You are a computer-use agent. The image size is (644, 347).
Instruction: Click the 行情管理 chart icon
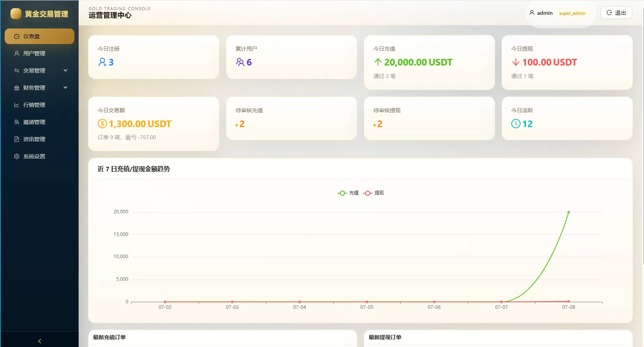(x=17, y=105)
